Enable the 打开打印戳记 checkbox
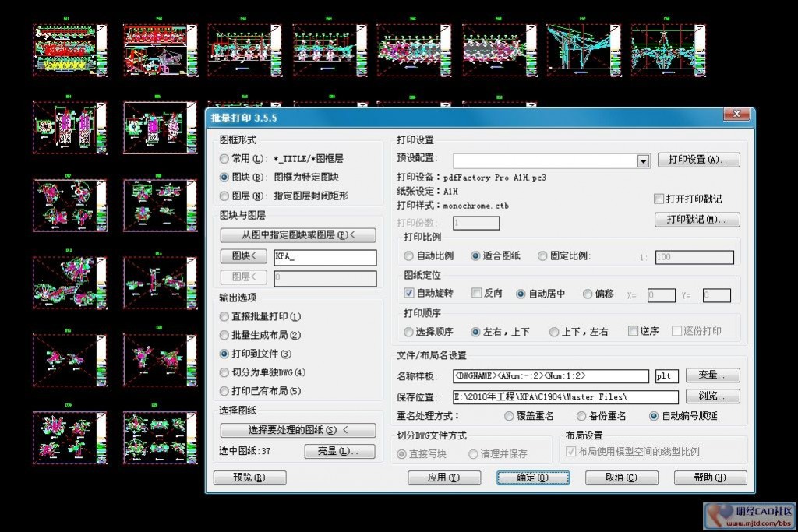The width and height of the screenshot is (798, 532). click(x=659, y=199)
